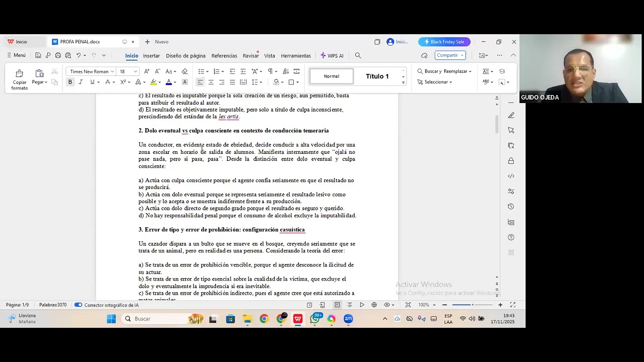Click the WPS AI button
The image size is (644, 362).
[x=332, y=56]
